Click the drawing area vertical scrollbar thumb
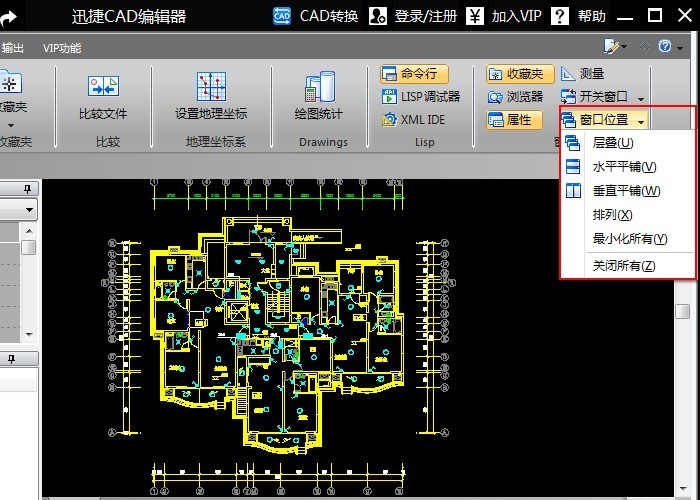Screen dimensions: 700x500 click(x=682, y=312)
